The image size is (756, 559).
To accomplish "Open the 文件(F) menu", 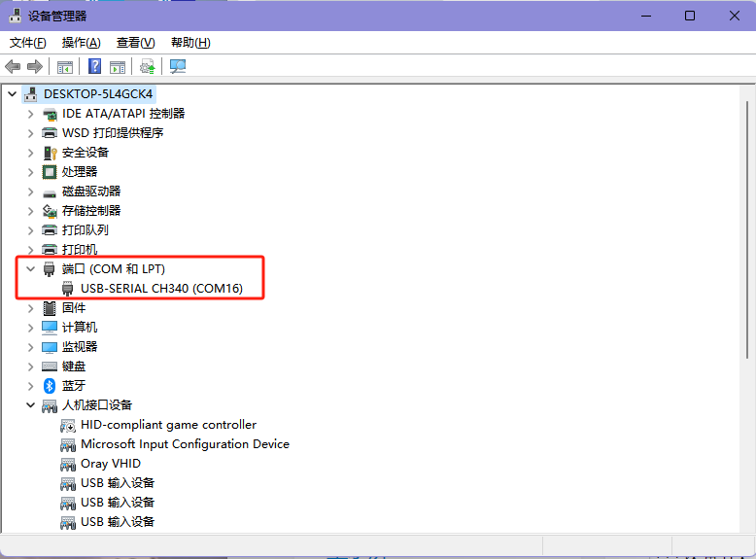I will [x=28, y=43].
